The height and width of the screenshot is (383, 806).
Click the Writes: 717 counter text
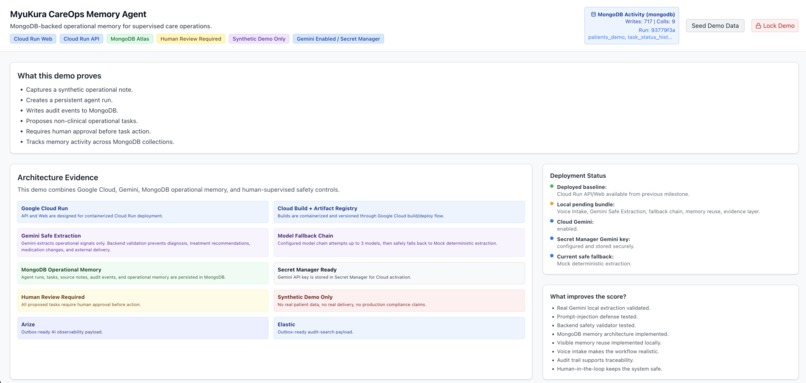[638, 22]
